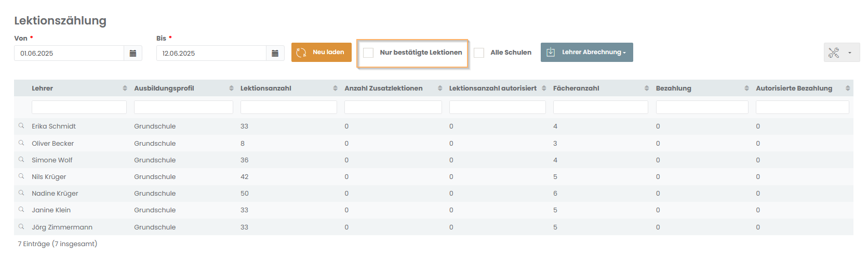Image resolution: width=868 pixels, height=268 pixels.
Task: Open details magnifier for Simone Wolf
Action: [21, 159]
